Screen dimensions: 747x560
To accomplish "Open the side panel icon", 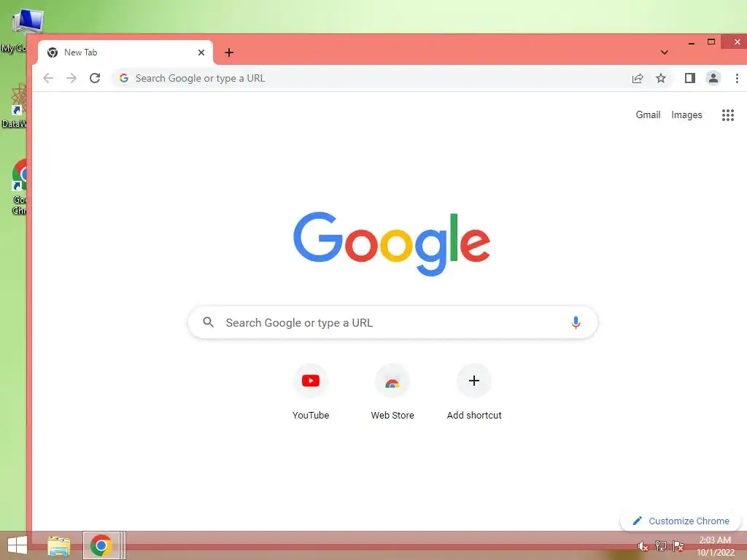I will click(x=690, y=78).
